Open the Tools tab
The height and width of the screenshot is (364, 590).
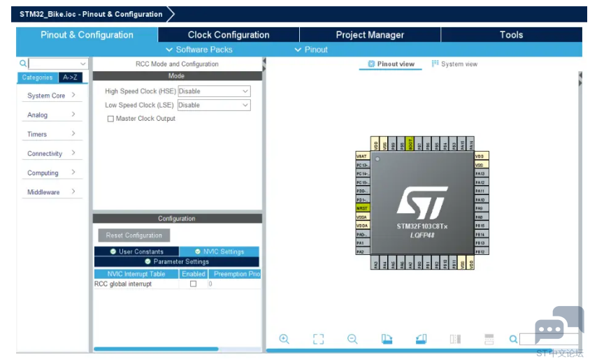[512, 35]
